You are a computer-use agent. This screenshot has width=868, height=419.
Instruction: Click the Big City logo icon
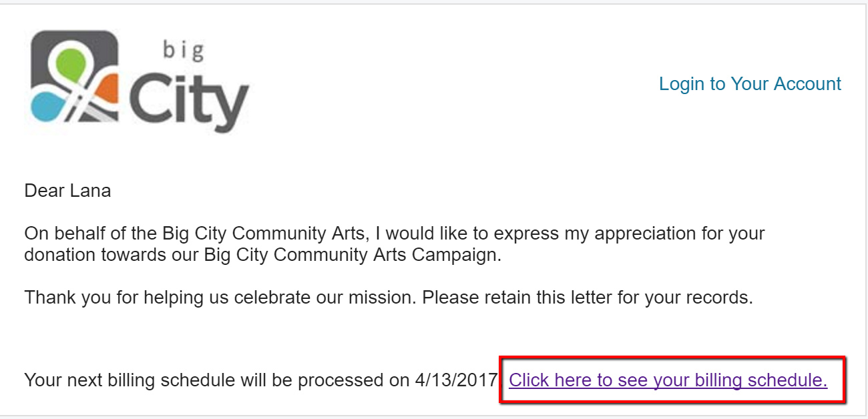pos(75,77)
